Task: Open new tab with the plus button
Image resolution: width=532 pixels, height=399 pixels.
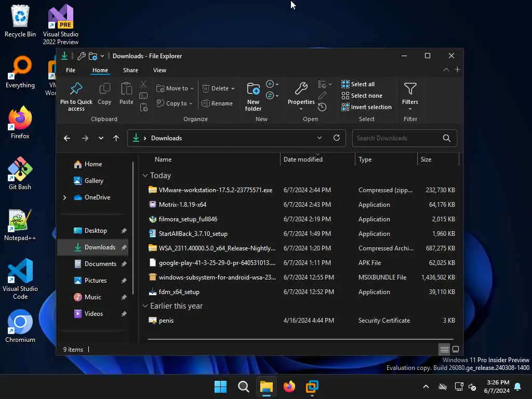Action: (x=457, y=70)
